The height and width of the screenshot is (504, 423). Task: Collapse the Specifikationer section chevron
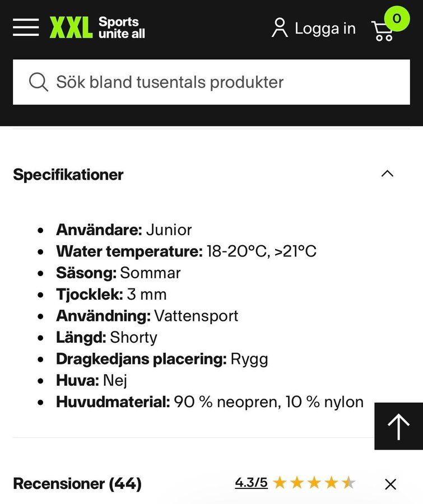pos(387,174)
